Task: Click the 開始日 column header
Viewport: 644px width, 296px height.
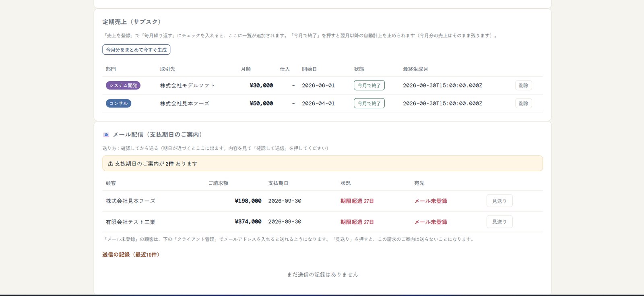Action: click(310, 69)
